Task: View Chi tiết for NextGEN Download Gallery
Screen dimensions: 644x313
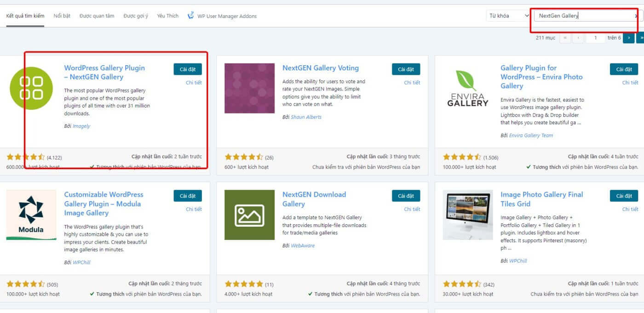Action: [412, 209]
